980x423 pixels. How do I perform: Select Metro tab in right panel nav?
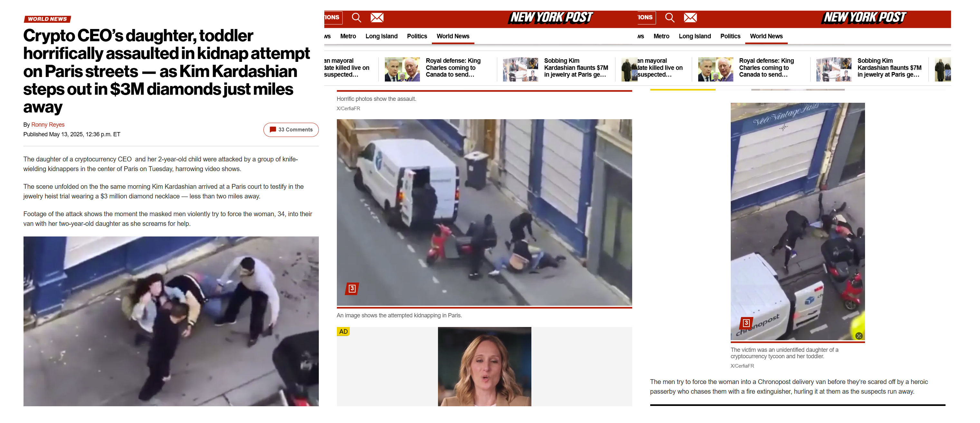pyautogui.click(x=661, y=36)
